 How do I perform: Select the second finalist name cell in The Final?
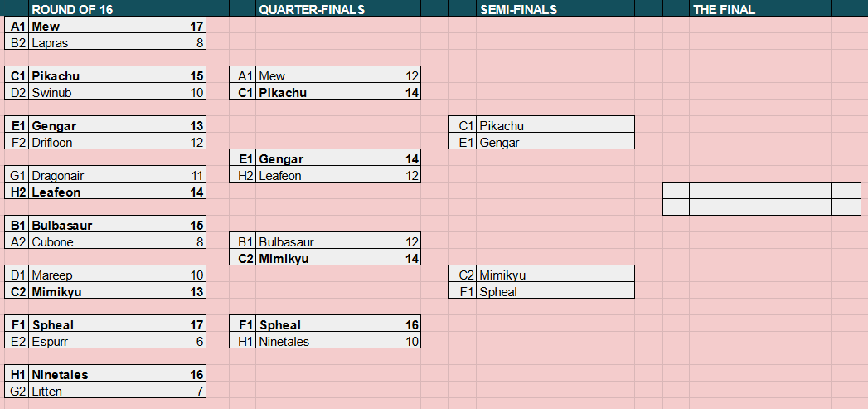(760, 207)
